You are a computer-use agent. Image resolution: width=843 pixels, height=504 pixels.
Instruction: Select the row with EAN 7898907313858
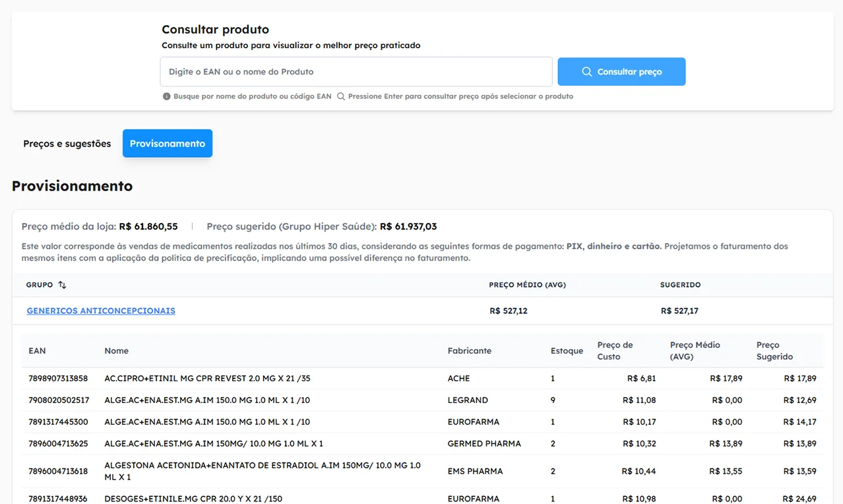click(x=58, y=379)
